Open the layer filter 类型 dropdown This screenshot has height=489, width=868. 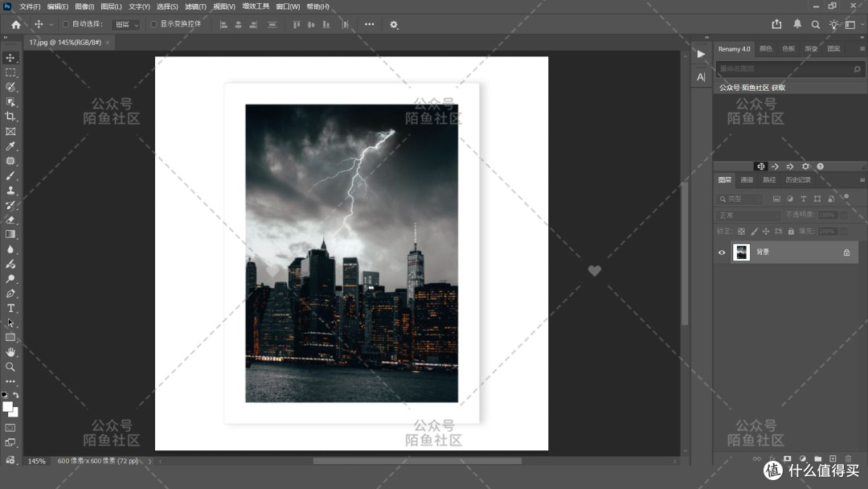click(740, 199)
